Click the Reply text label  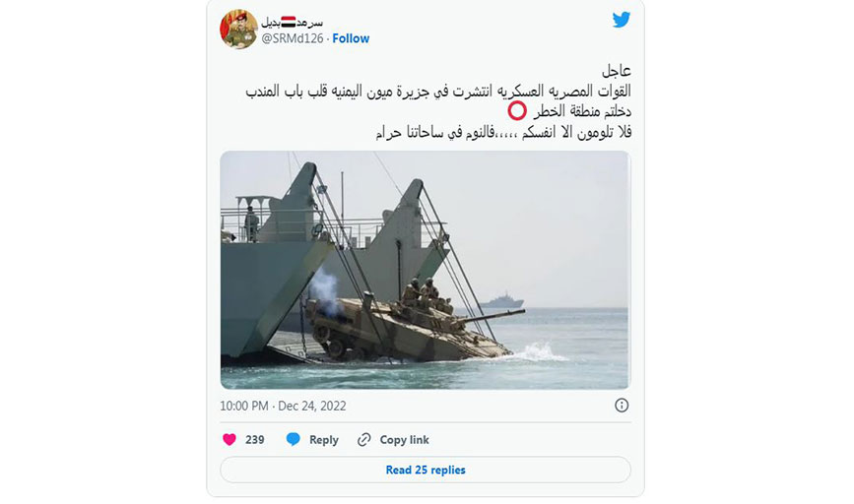coord(324,439)
